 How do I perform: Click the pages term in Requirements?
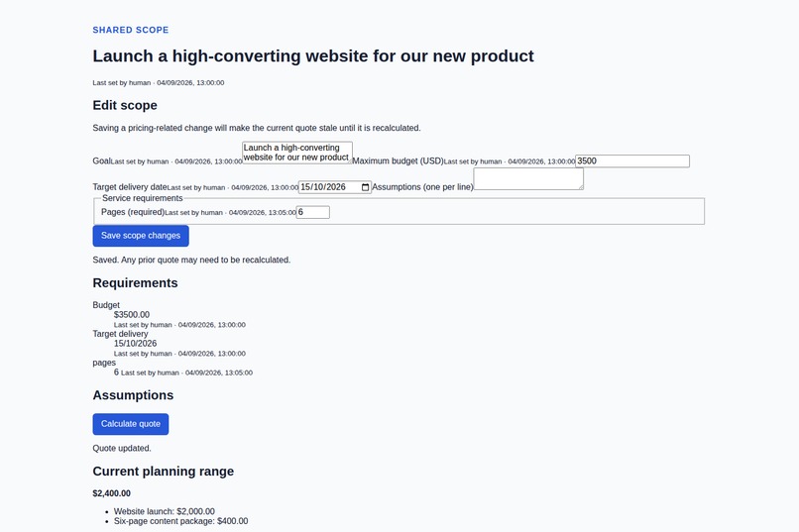(104, 363)
